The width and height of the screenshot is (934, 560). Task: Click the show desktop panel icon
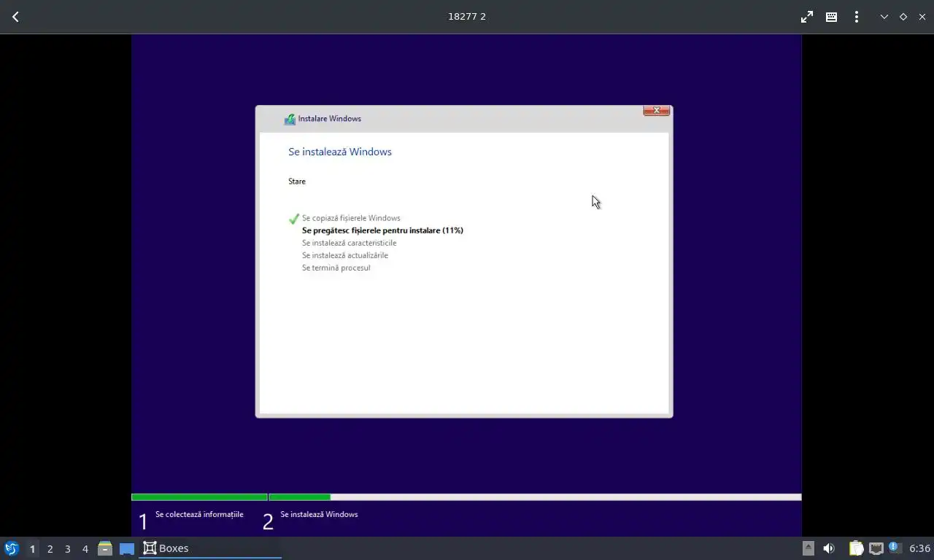coord(127,548)
